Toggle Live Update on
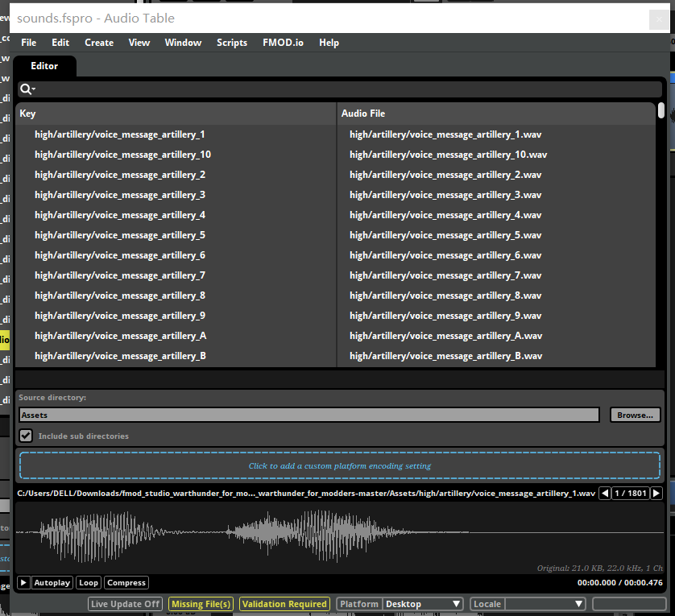 click(x=125, y=603)
